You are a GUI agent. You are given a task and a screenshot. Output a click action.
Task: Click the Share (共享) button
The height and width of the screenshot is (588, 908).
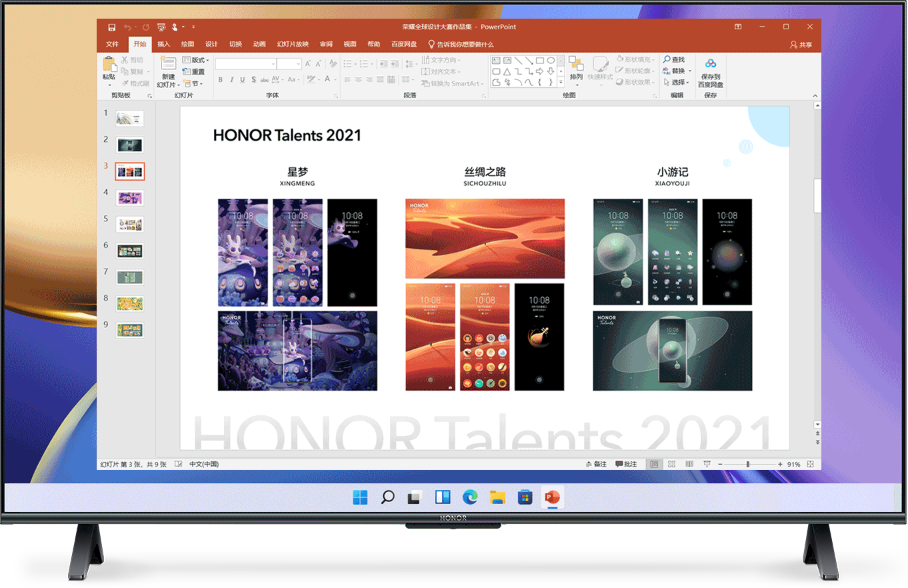coord(801,45)
